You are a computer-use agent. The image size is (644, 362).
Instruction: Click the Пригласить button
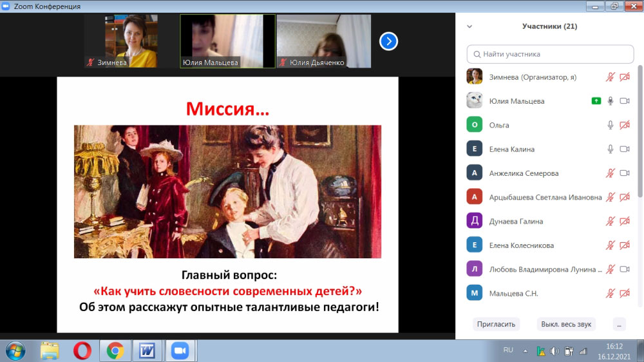pos(496,324)
